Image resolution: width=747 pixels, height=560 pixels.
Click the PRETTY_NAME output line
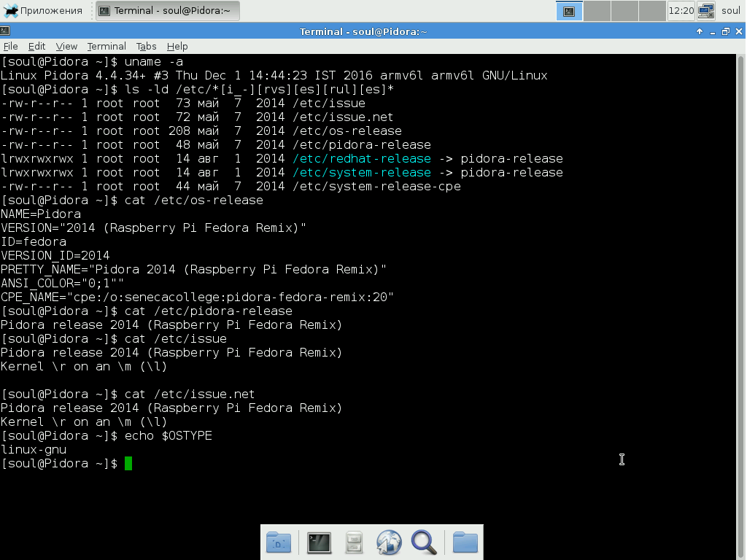point(193,270)
